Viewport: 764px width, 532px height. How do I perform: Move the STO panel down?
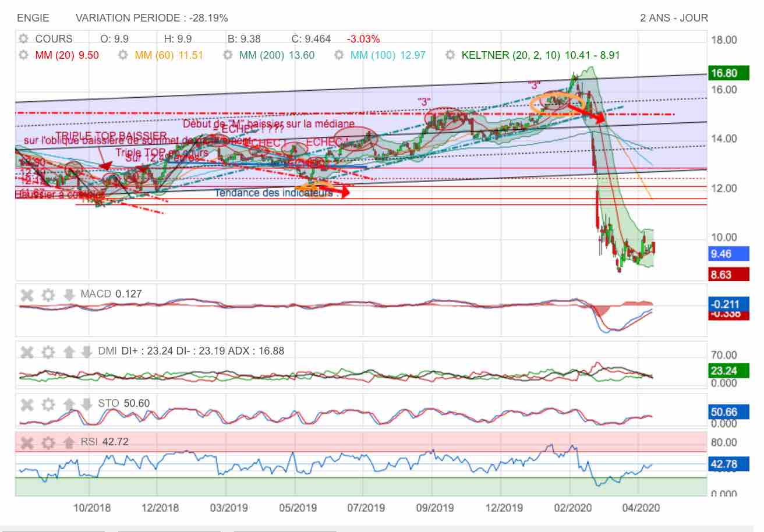(x=86, y=403)
